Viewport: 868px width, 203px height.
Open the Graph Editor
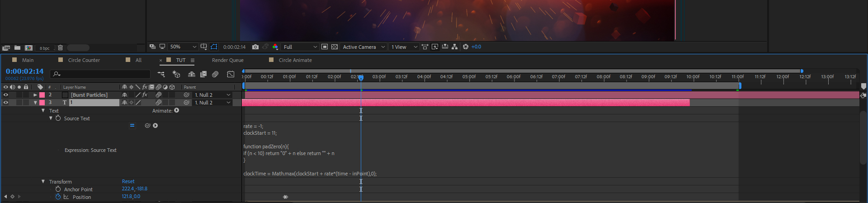231,74
